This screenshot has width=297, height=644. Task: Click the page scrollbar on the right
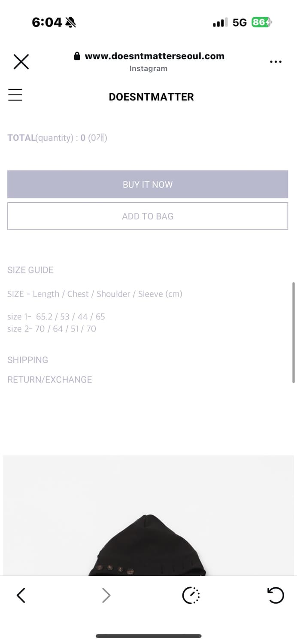[x=294, y=332]
